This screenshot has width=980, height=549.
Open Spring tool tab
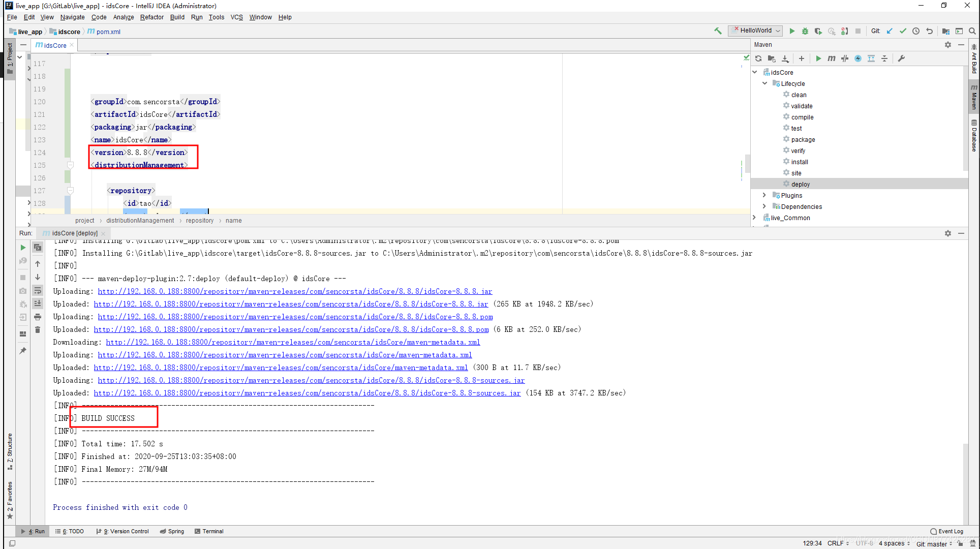(x=172, y=531)
